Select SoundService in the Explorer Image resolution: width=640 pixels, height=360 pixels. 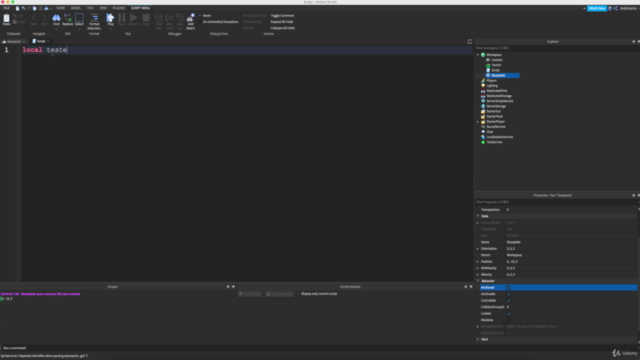[x=496, y=127]
